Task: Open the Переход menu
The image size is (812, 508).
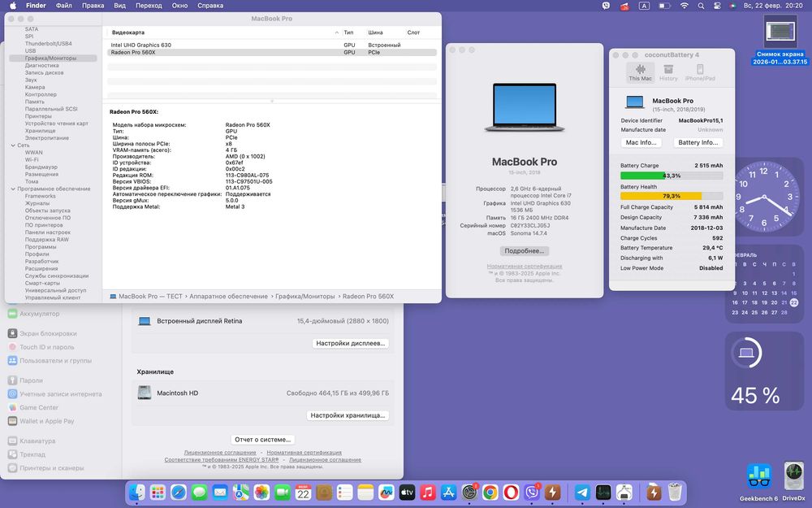Action: pyautogui.click(x=149, y=6)
